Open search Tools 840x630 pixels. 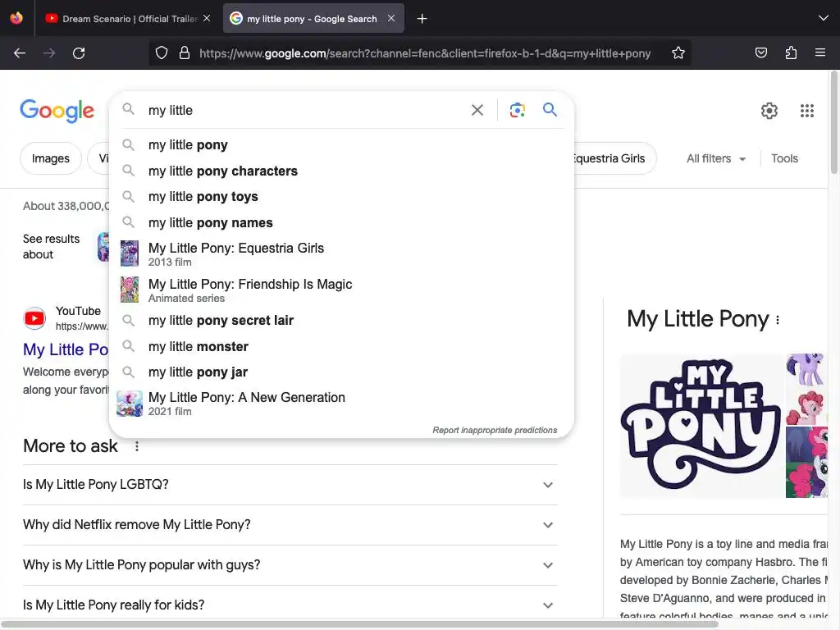pyautogui.click(x=784, y=158)
